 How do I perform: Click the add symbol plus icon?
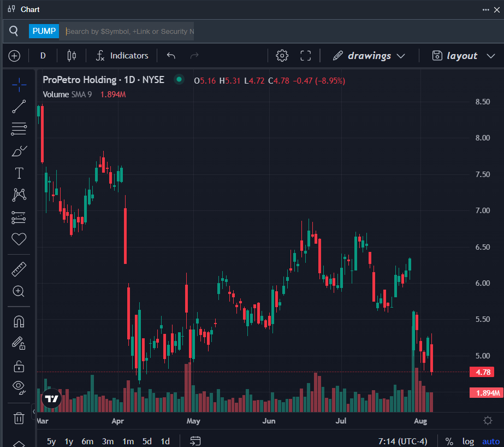(14, 56)
